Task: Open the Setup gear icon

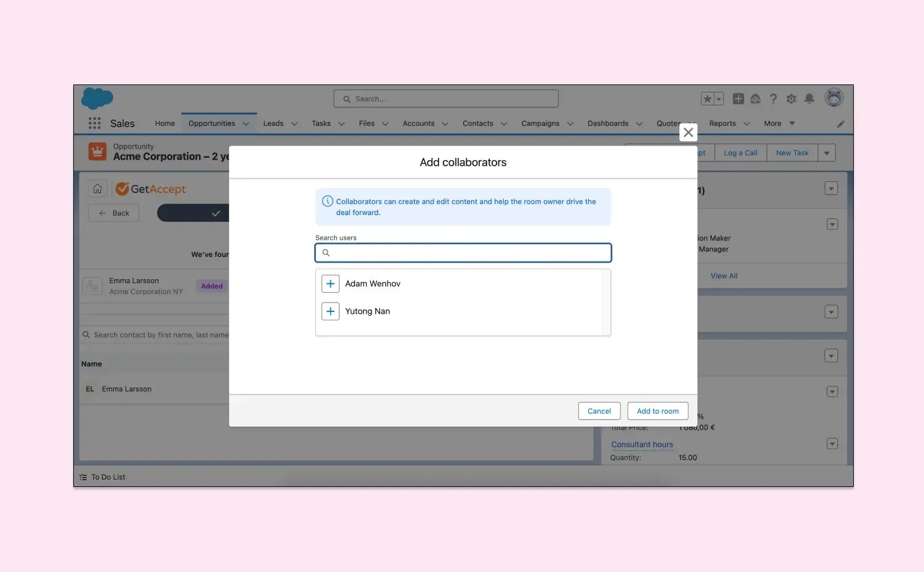Action: point(792,99)
